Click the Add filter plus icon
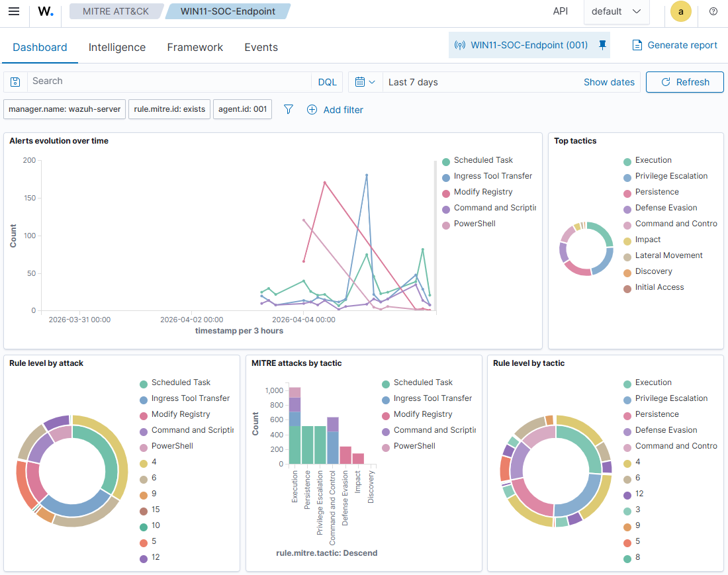Screen dimensions: 728x575 pos(312,110)
